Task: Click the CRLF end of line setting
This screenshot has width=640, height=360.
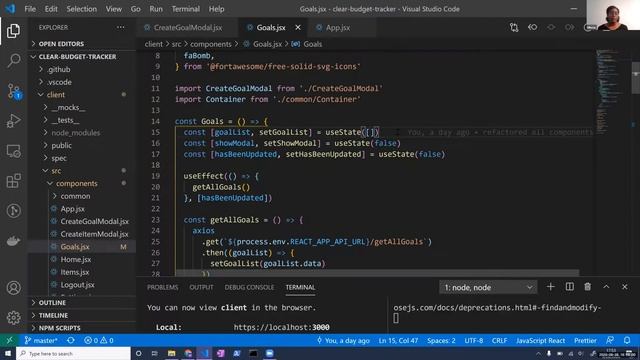Action: [499, 340]
